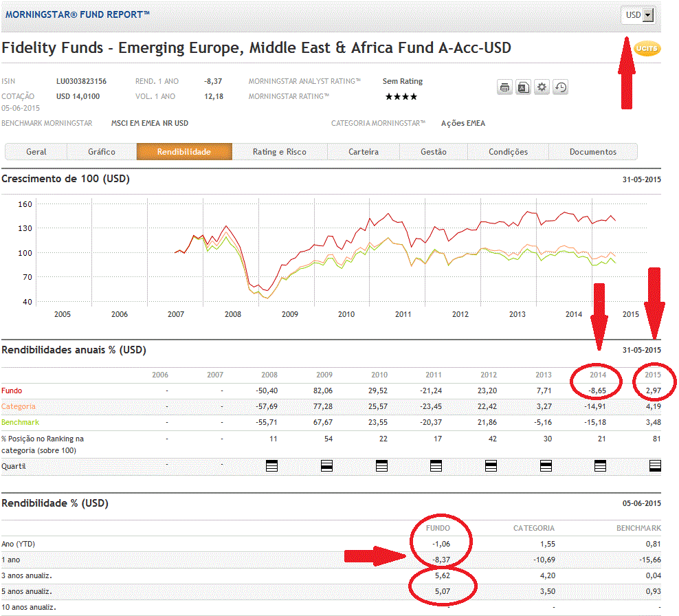Click the 2011 quartile icon
The image size is (679, 616).
coord(436,466)
